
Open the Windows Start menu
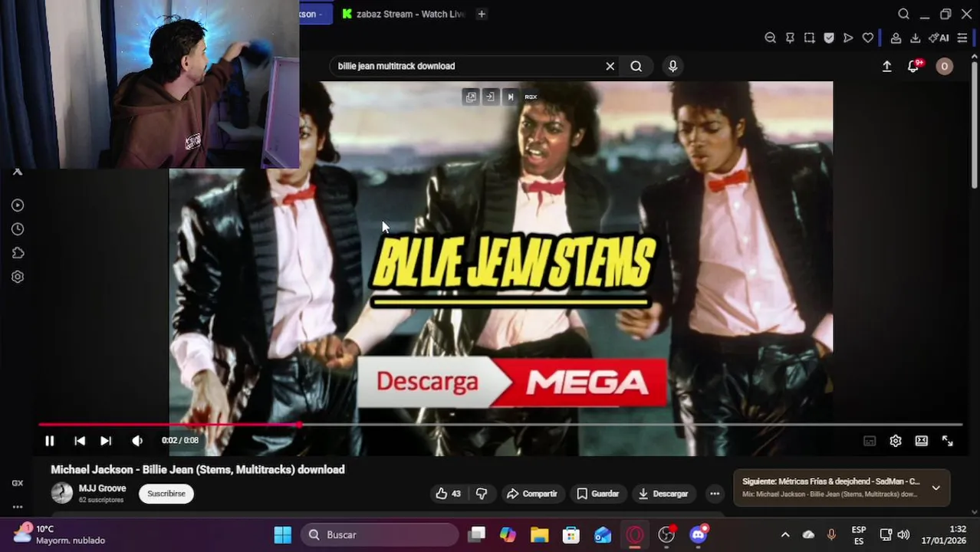coord(283,534)
